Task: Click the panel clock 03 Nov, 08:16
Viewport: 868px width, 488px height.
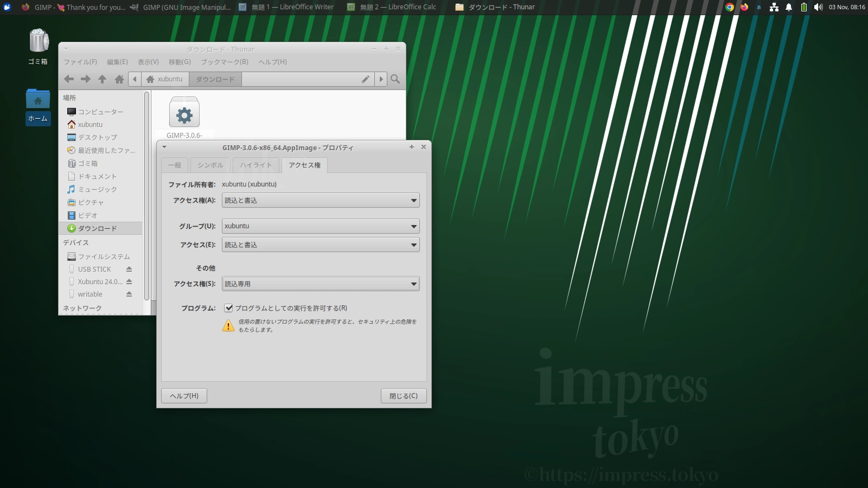Action: pyautogui.click(x=847, y=7)
